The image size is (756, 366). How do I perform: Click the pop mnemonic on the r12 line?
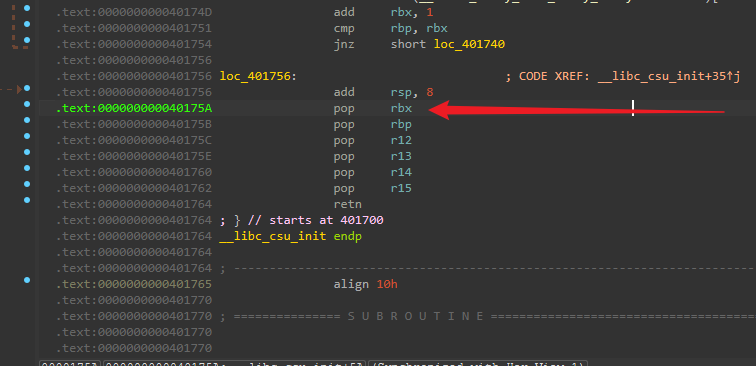[344, 140]
